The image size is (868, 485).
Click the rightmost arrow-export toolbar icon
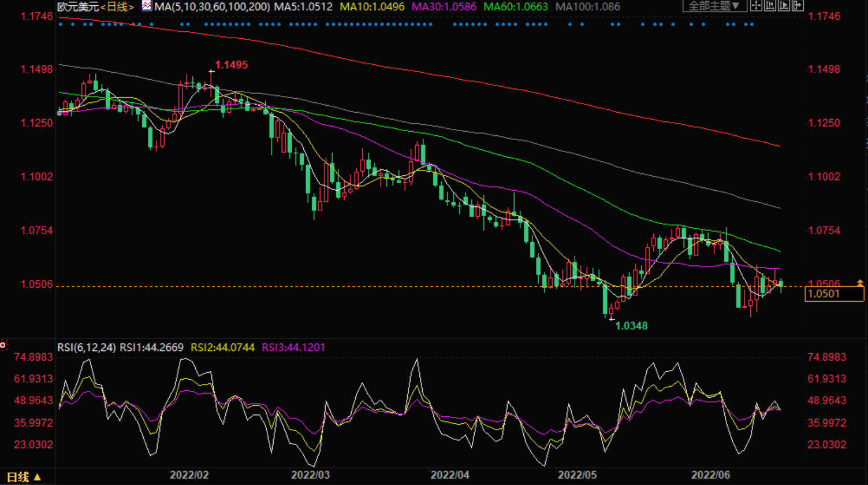tap(798, 6)
